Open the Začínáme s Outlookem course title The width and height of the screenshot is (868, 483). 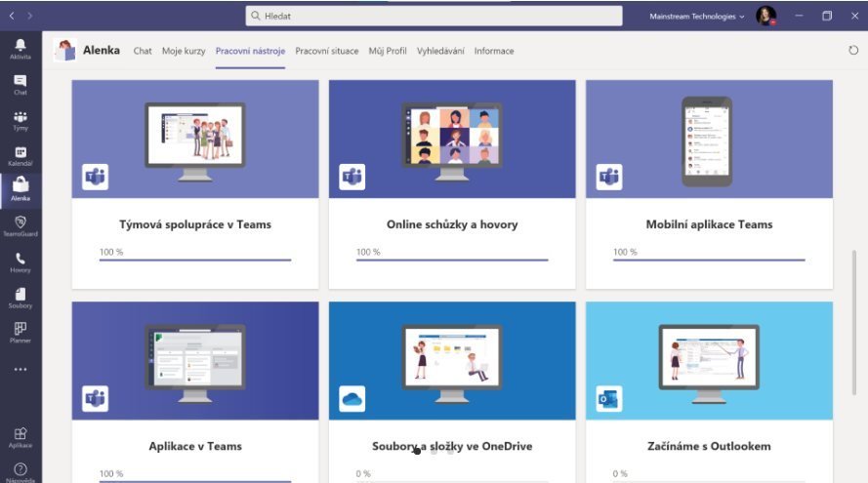pyautogui.click(x=709, y=446)
